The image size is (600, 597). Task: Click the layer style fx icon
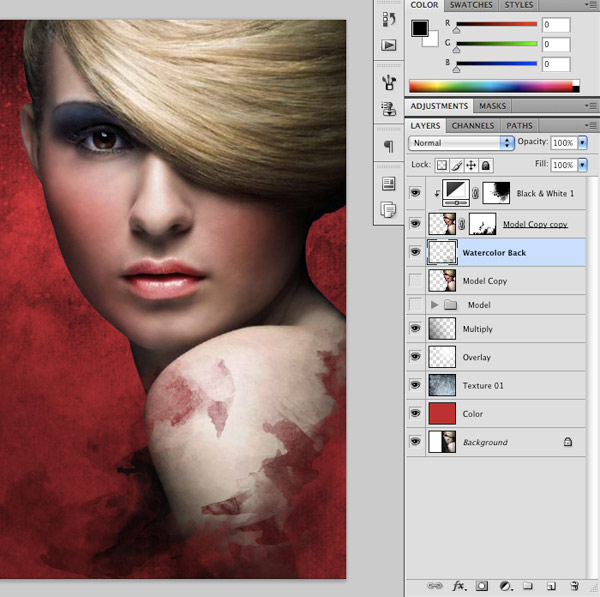click(460, 586)
